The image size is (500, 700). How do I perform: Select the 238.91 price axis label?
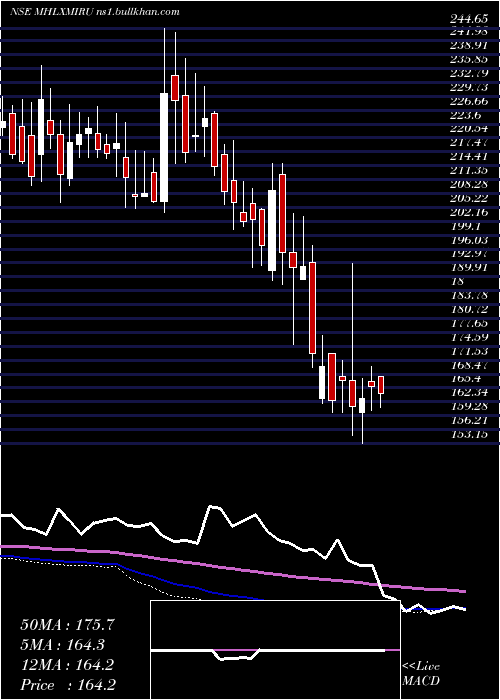coord(469,45)
